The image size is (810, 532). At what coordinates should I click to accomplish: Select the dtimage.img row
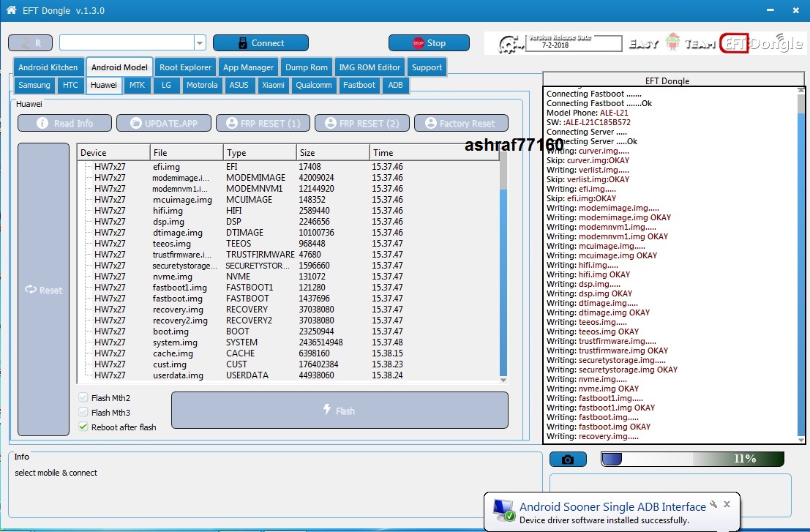[289, 233]
